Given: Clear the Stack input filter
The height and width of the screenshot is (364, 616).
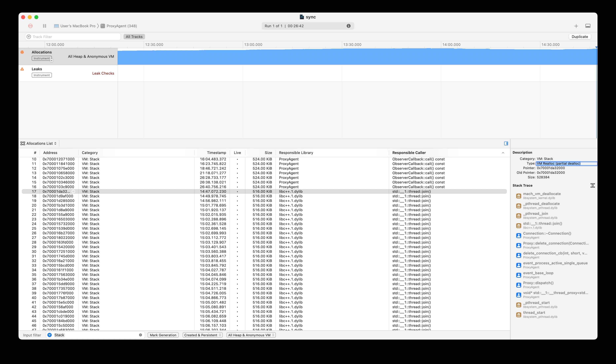Looking at the screenshot, I should pos(140,335).
